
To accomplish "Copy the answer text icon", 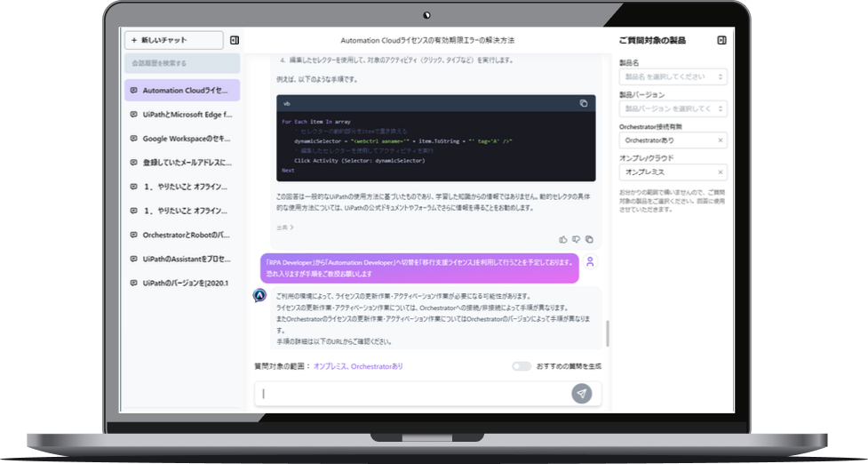I will pos(589,240).
